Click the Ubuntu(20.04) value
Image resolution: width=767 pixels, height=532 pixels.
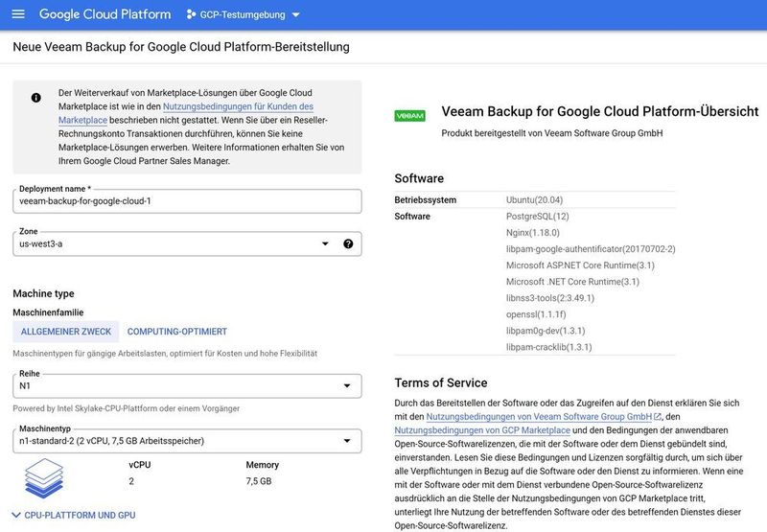pyautogui.click(x=534, y=200)
